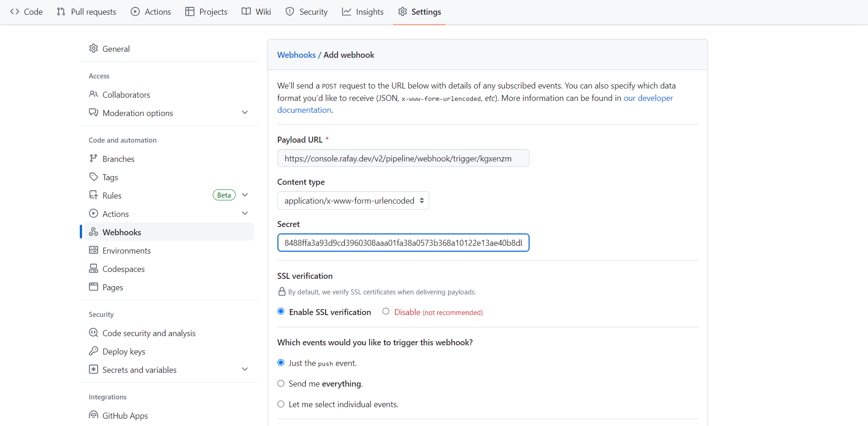868x426 pixels.
Task: Click the GitHub Apps icon
Action: tap(94, 415)
